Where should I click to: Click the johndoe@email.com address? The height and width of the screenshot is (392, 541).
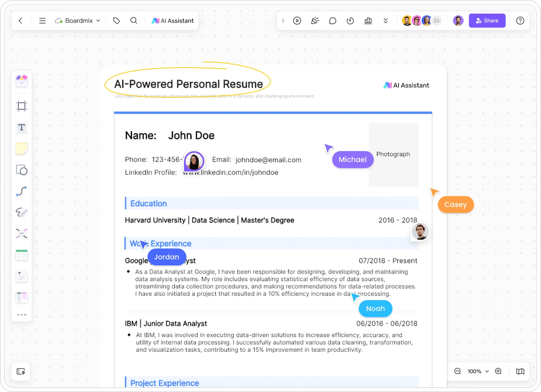point(268,160)
